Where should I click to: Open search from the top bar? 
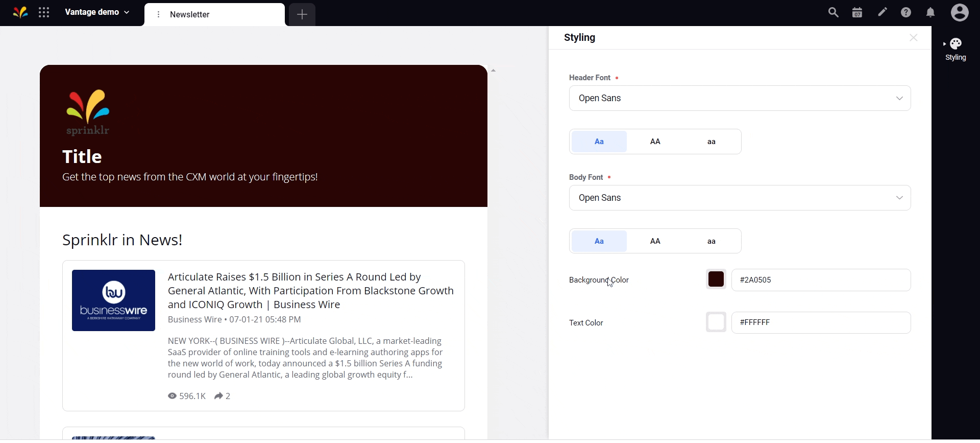point(834,13)
